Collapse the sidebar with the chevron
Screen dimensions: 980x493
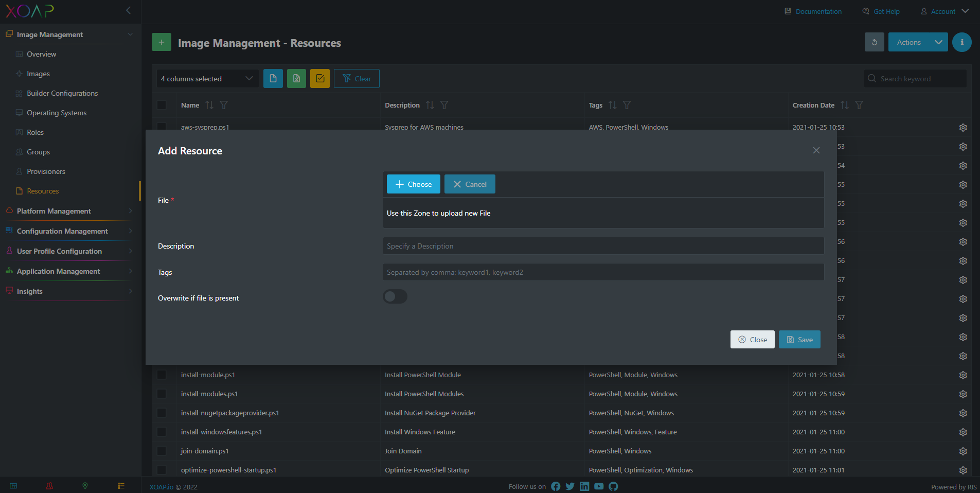(x=128, y=10)
